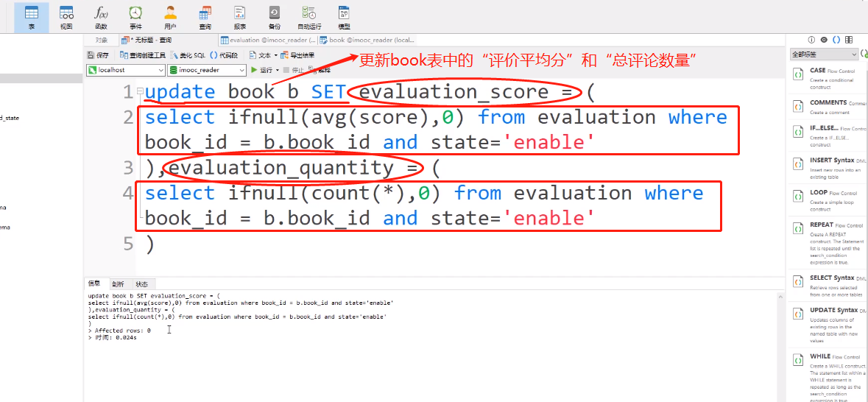The image size is (868, 402).
Task: Toggle the grid icon in right panel
Action: (849, 40)
